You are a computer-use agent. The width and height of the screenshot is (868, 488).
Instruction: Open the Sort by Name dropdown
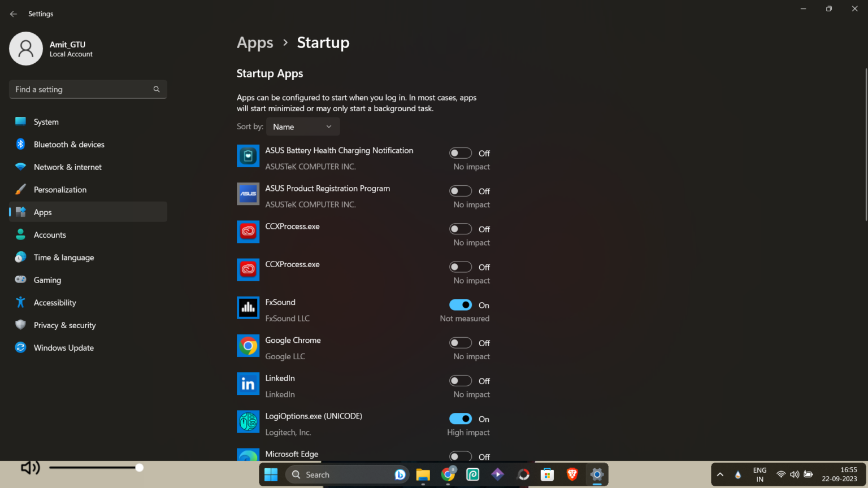tap(303, 127)
